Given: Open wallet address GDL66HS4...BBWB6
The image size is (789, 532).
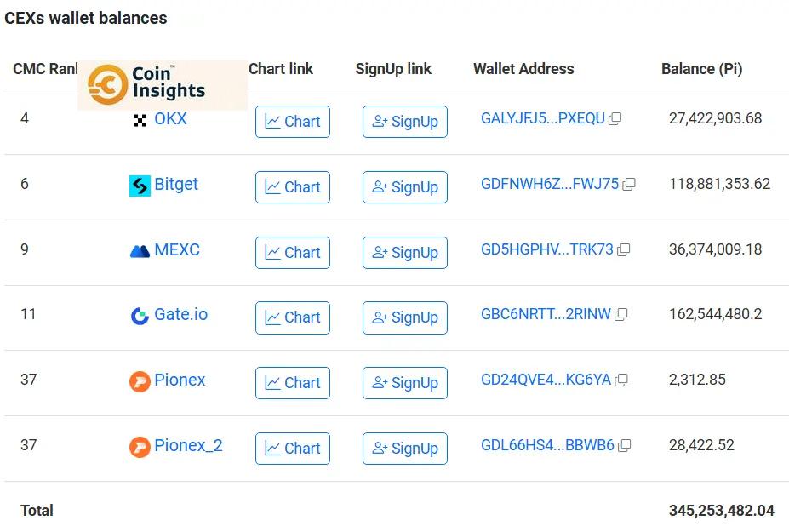Looking at the screenshot, I should tap(547, 445).
